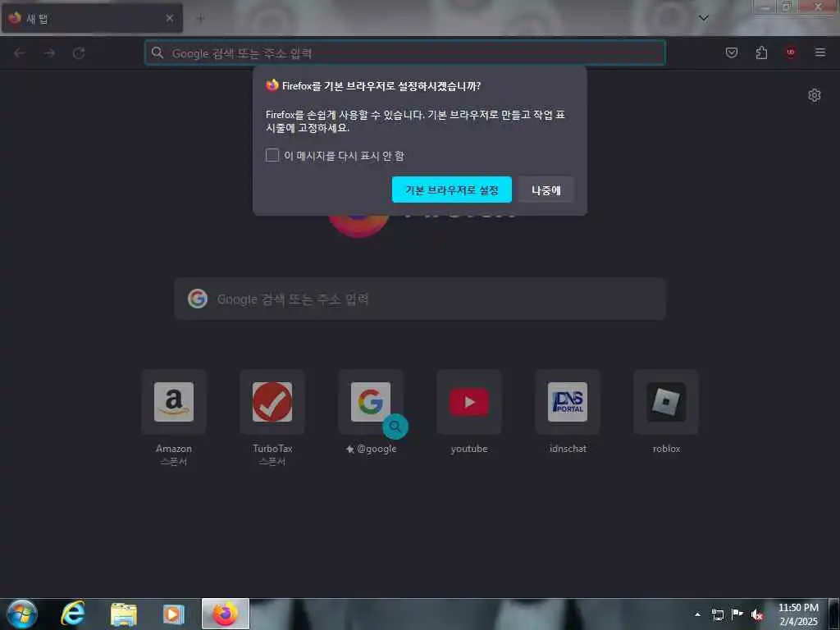Image resolution: width=840 pixels, height=630 pixels.
Task: Open the network status tray icon
Action: pyautogui.click(x=717, y=614)
